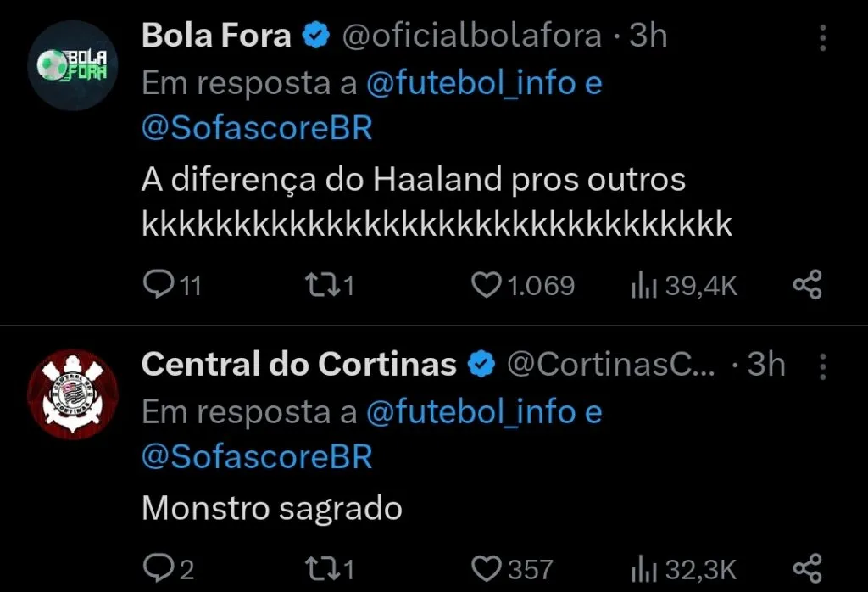Image resolution: width=868 pixels, height=592 pixels.
Task: Open the @oficialbolafora profile handle
Action: coord(472,36)
